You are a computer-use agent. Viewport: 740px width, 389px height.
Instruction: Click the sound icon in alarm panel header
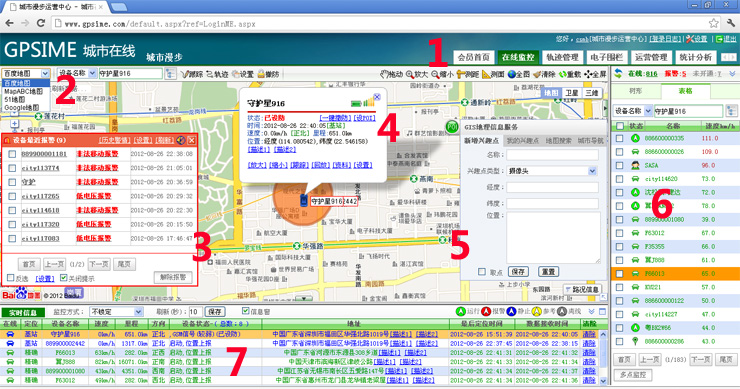coord(180,140)
